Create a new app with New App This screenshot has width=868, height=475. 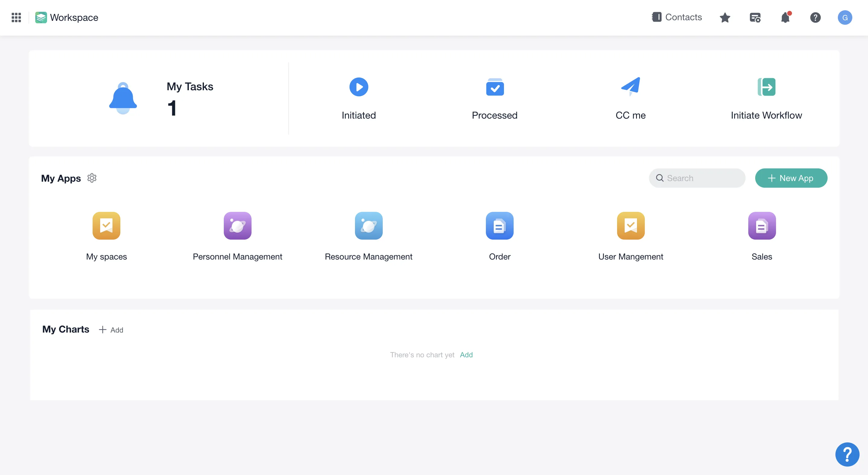point(791,178)
